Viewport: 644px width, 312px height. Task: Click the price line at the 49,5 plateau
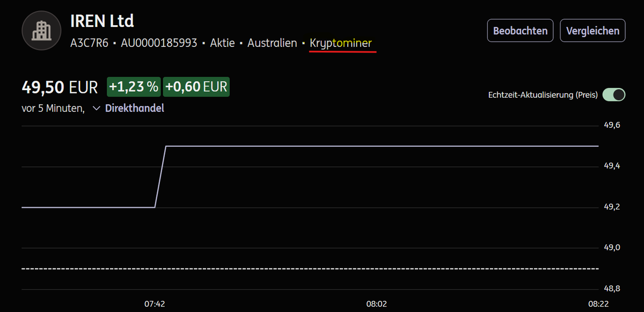[x=382, y=146]
